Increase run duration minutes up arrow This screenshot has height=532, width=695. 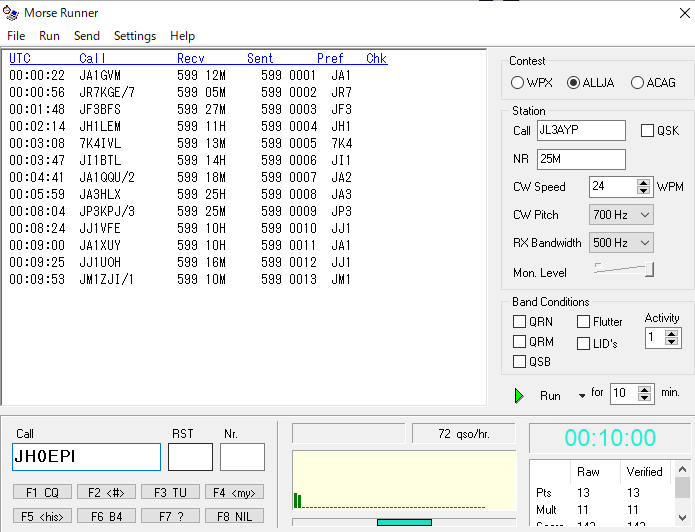click(644, 389)
